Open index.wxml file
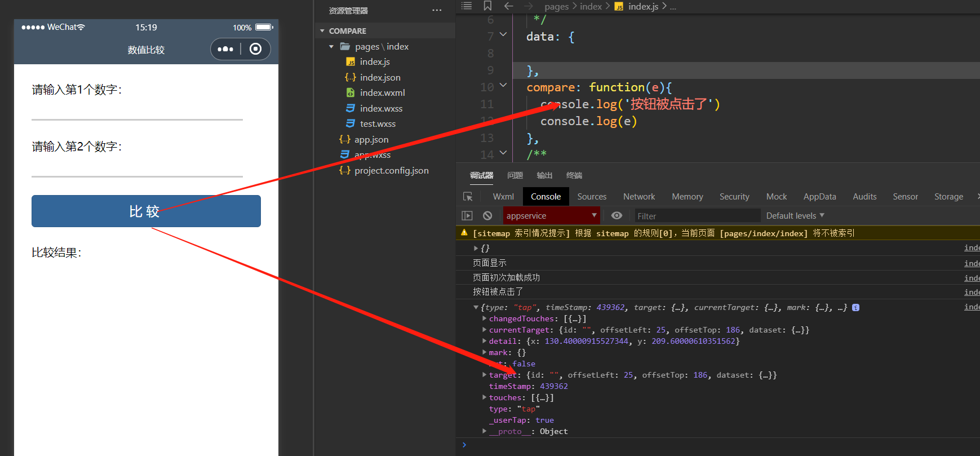This screenshot has width=980, height=456. (382, 93)
